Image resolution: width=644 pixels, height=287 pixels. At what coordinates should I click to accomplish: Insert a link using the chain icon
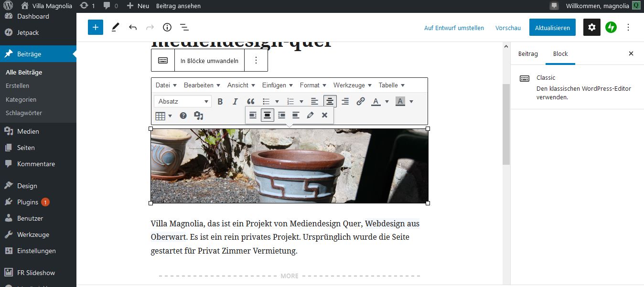pyautogui.click(x=360, y=101)
